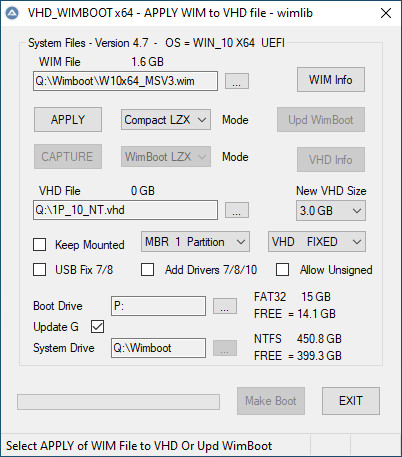This screenshot has width=402, height=457.
Task: Uncheck the Update G checkbox
Action: [x=97, y=327]
